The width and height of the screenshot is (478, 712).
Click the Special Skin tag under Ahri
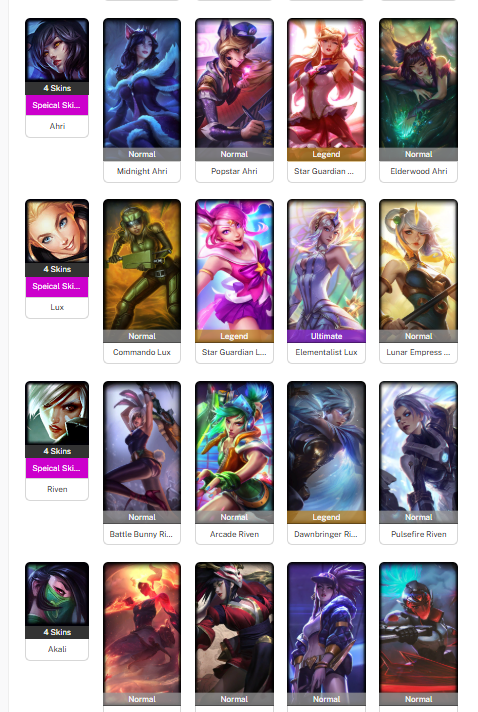tap(57, 105)
